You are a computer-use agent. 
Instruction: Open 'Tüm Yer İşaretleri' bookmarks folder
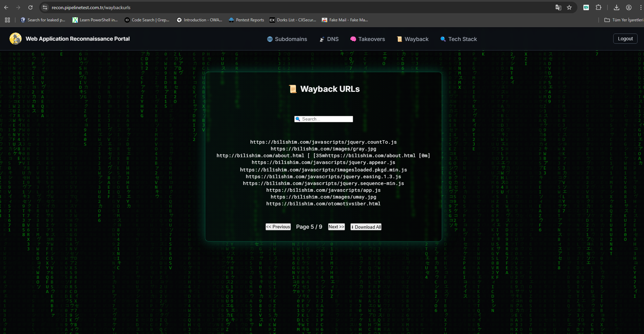(x=624, y=20)
